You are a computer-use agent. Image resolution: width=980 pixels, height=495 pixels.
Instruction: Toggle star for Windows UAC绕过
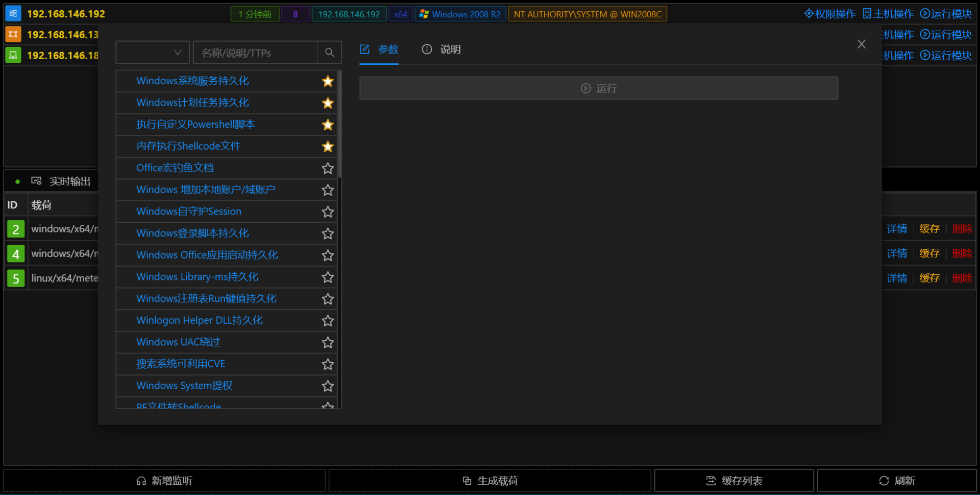[328, 342]
